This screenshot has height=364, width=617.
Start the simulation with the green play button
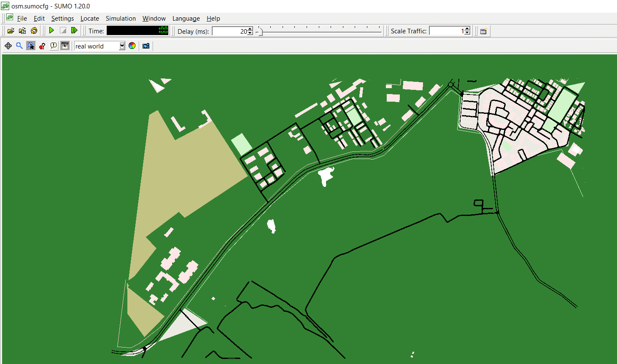pyautogui.click(x=51, y=31)
